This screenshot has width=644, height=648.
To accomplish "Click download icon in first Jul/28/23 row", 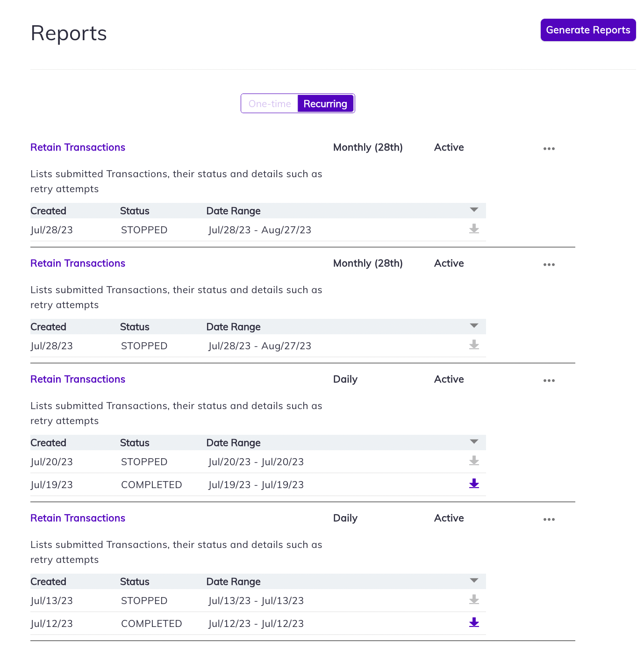I will [x=474, y=229].
